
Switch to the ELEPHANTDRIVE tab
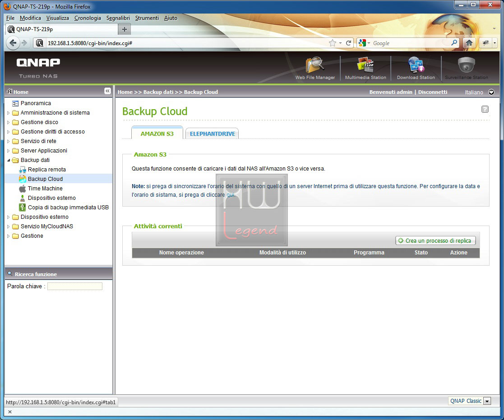(x=212, y=134)
